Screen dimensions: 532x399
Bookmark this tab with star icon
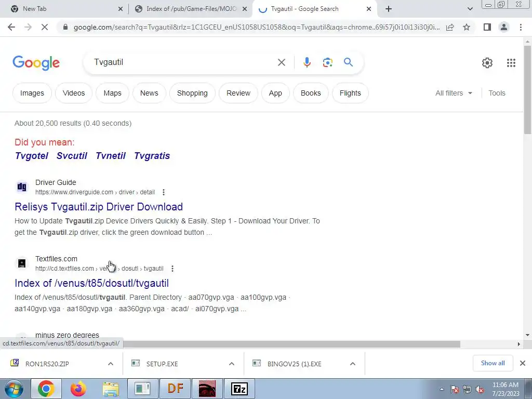[467, 27]
